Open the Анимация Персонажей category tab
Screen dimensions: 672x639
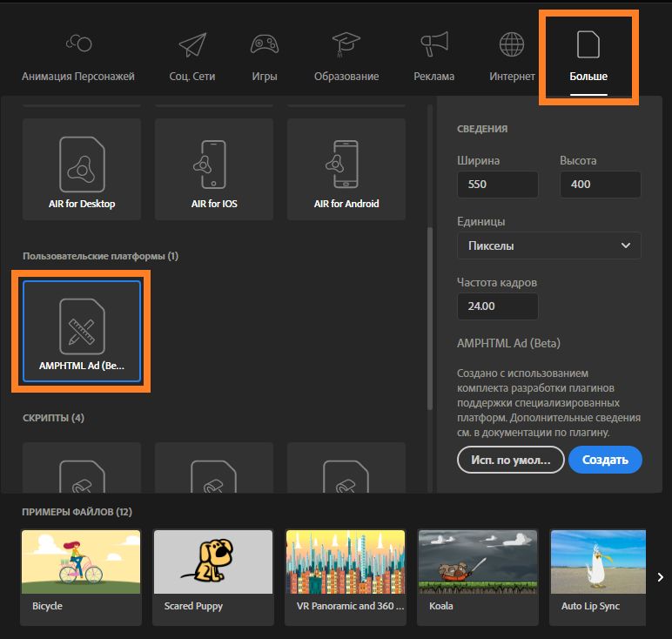click(x=78, y=57)
